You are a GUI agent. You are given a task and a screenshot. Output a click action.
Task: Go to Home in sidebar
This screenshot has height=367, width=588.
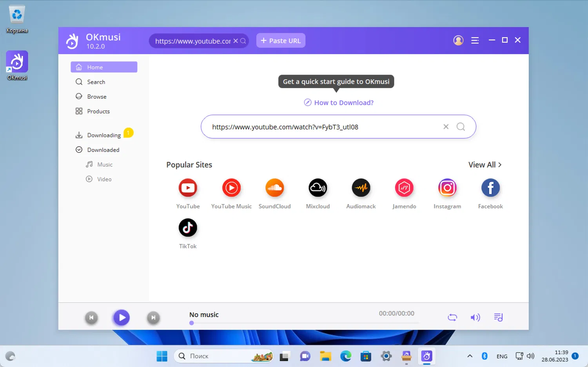(104, 67)
